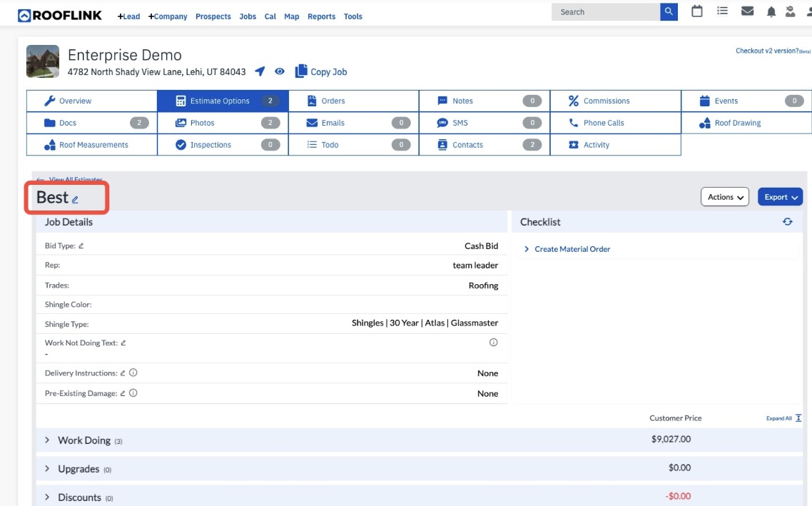Click the Copy Job icon
Viewport: 812px width, 506px height.
(301, 71)
